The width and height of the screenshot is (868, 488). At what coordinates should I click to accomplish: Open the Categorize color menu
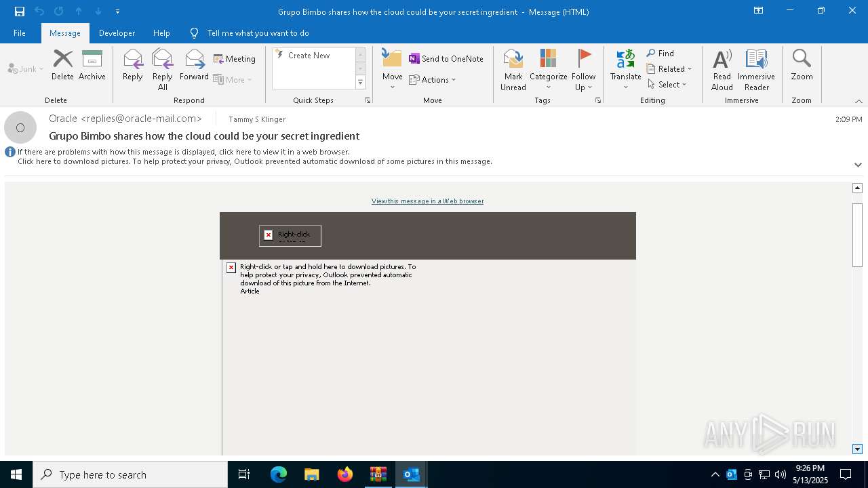(x=549, y=70)
